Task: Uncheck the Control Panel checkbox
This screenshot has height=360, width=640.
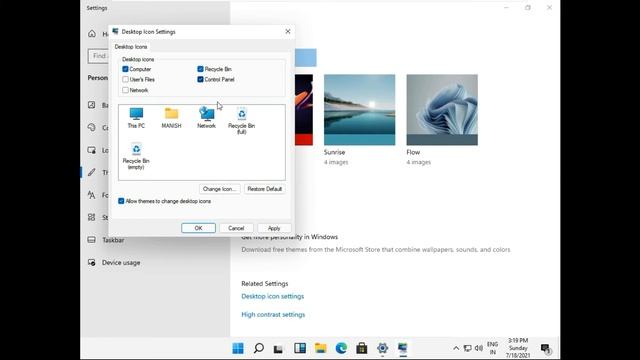Action: click(x=200, y=79)
